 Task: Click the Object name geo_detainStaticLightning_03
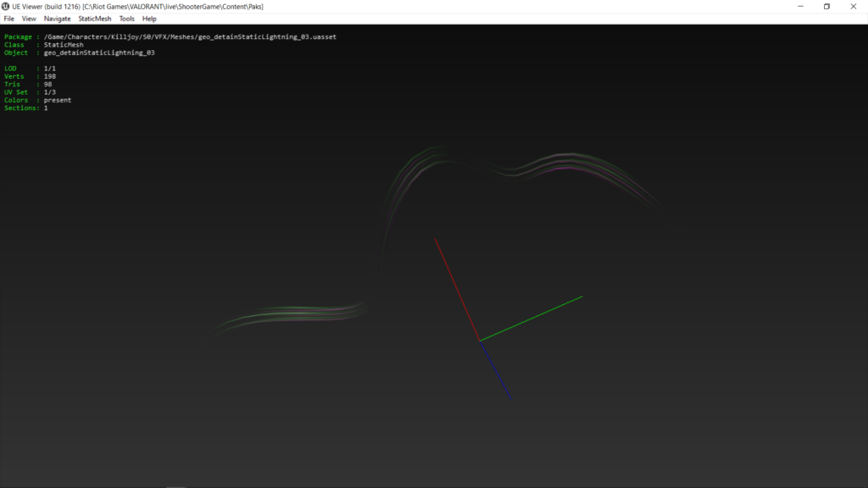coord(99,53)
